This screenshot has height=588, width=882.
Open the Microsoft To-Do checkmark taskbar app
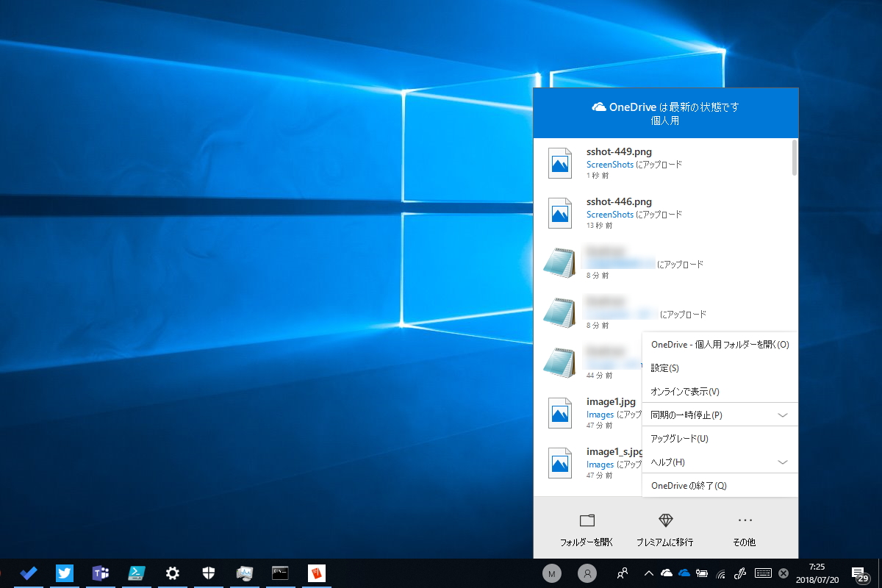29,573
